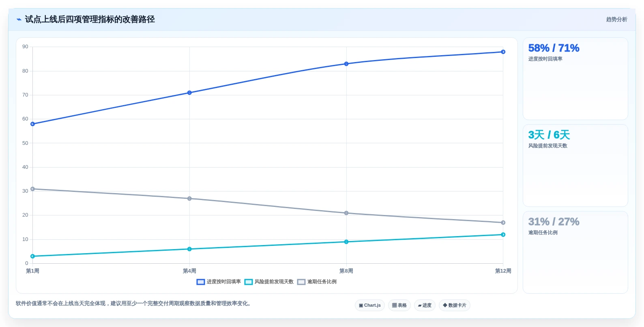This screenshot has width=644, height=327.
Task: Click the blue data point at 第12周
Action: click(x=503, y=52)
